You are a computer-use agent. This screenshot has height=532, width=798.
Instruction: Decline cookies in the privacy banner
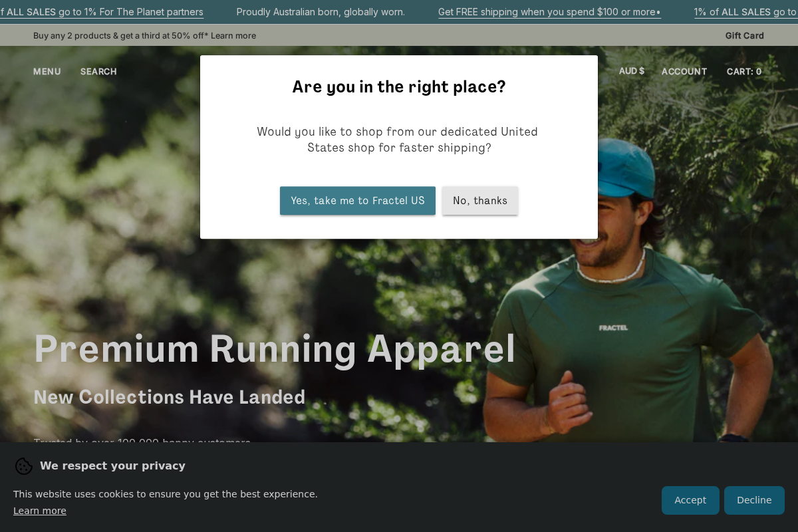[754, 500]
